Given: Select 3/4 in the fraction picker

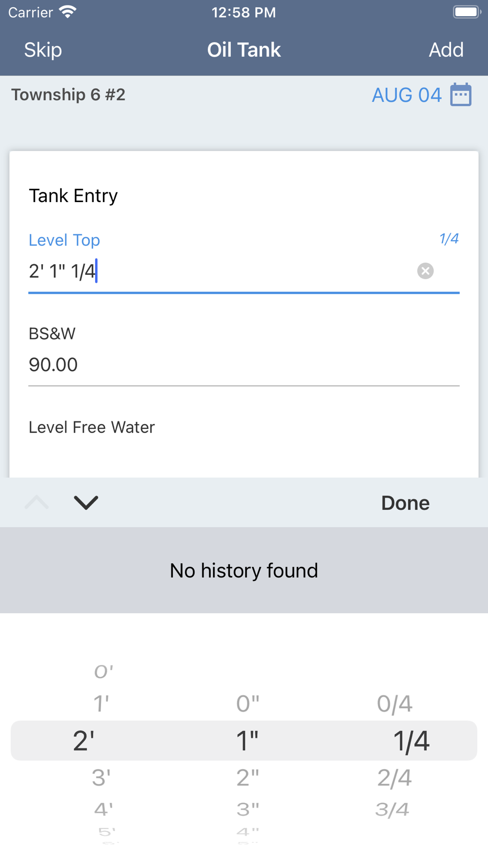Looking at the screenshot, I should [x=392, y=809].
